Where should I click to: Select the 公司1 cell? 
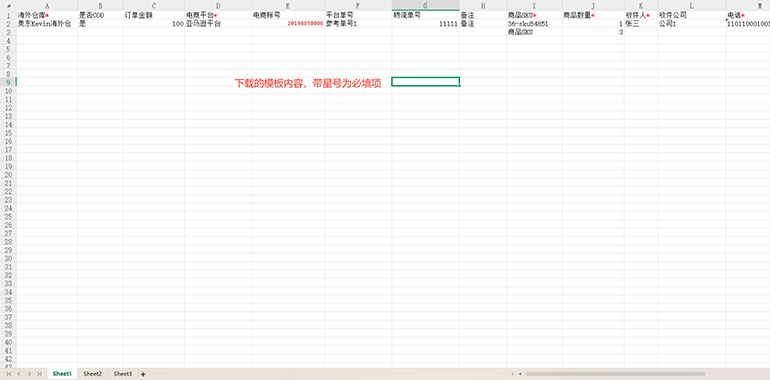pyautogui.click(x=692, y=24)
